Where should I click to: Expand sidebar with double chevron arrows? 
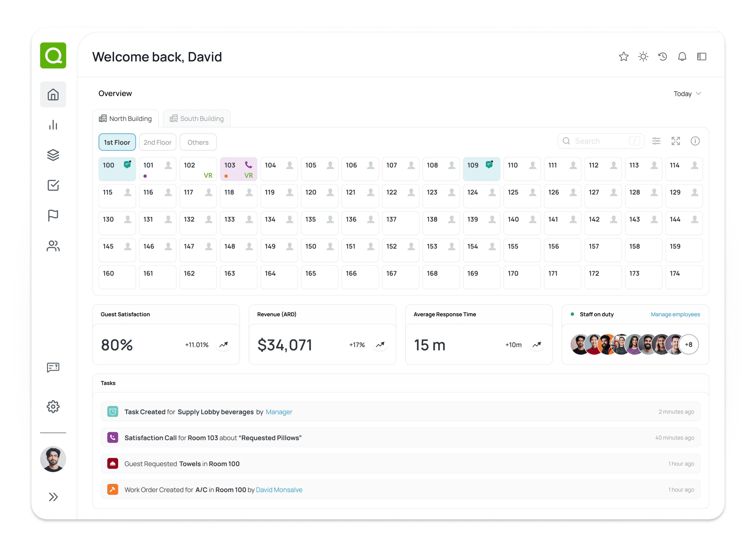[53, 497]
